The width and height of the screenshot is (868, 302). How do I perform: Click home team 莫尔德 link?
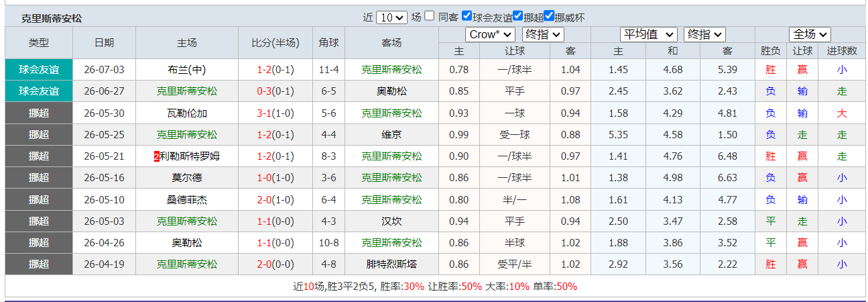pos(187,177)
